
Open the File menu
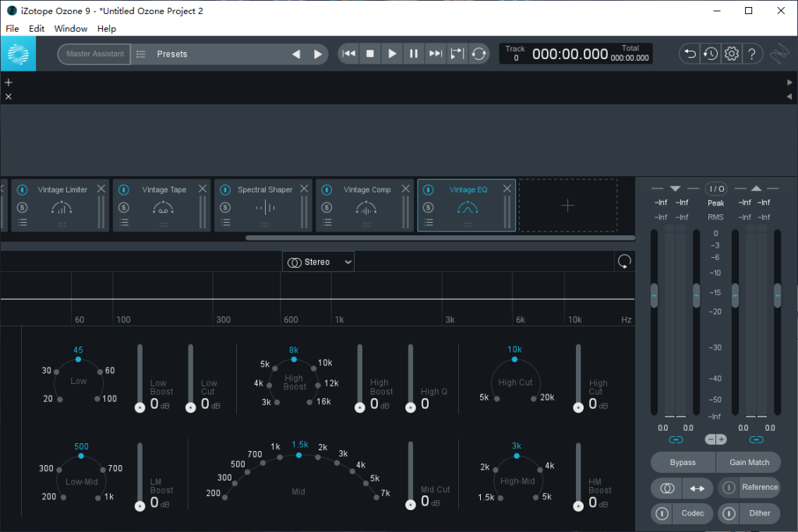12,29
